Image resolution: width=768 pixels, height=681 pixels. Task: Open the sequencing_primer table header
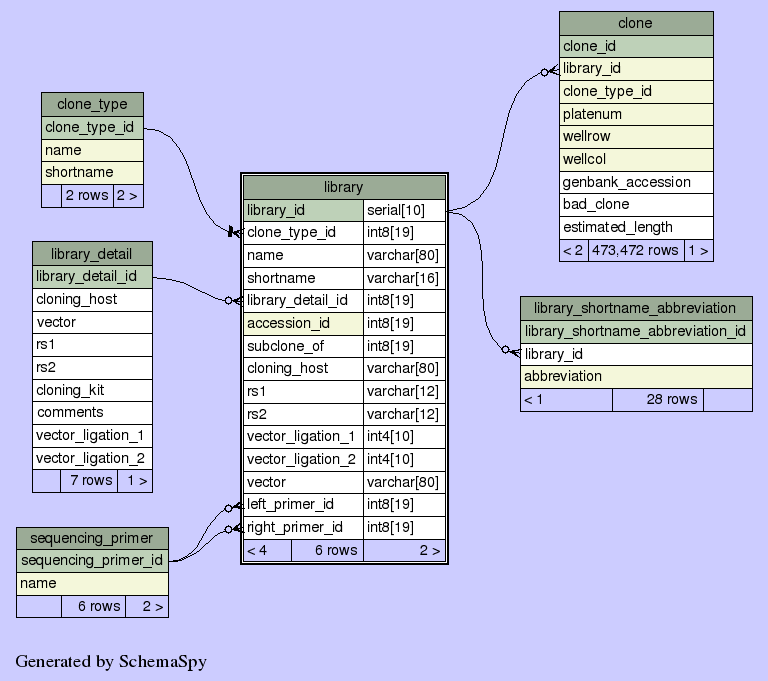pos(92,538)
